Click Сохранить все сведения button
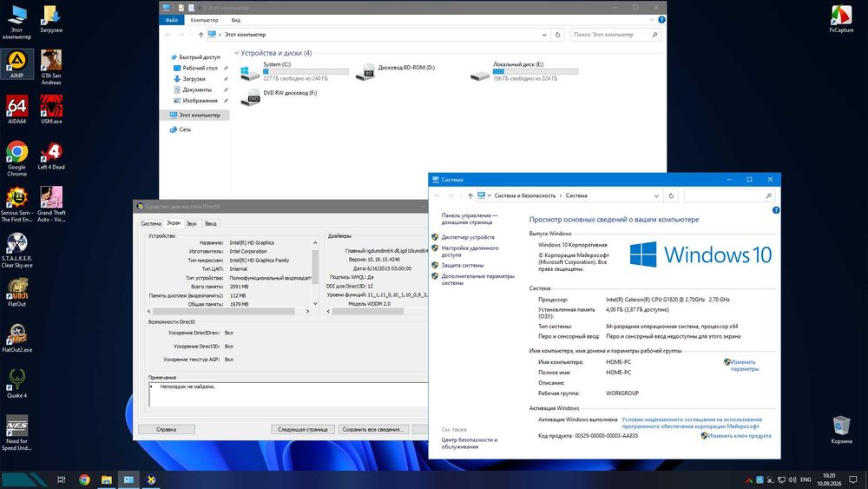 373,429
